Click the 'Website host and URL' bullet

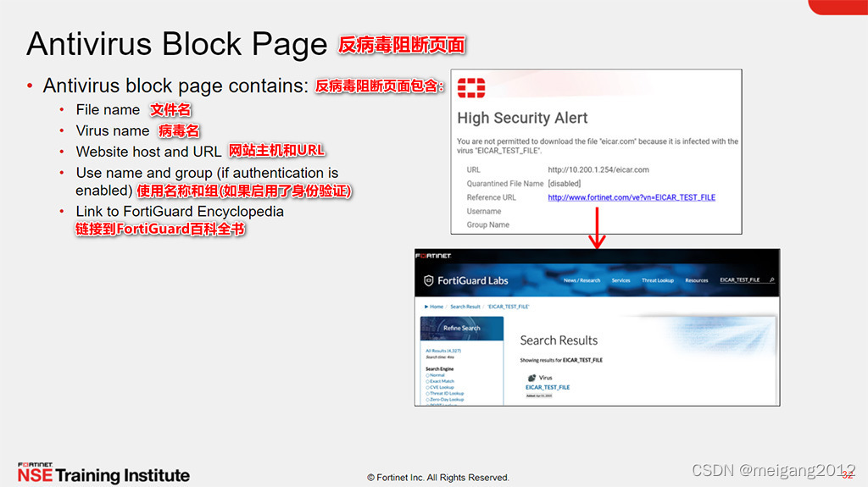pyautogui.click(x=148, y=152)
